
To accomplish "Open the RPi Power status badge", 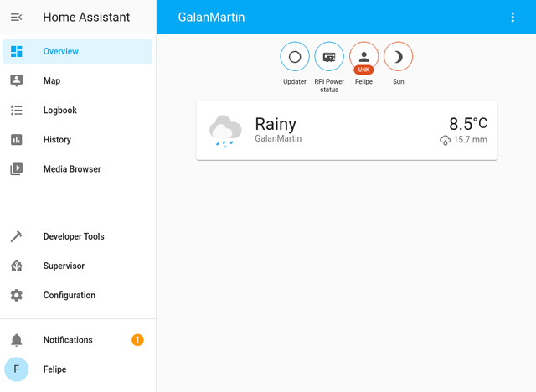I will click(x=329, y=57).
